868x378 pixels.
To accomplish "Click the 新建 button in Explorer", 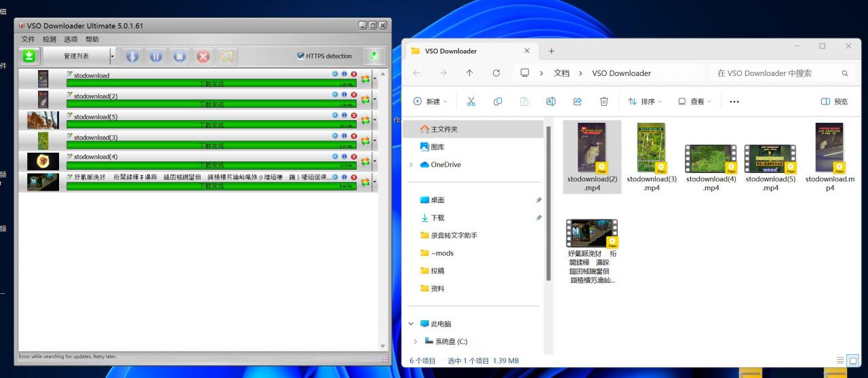I will point(430,102).
